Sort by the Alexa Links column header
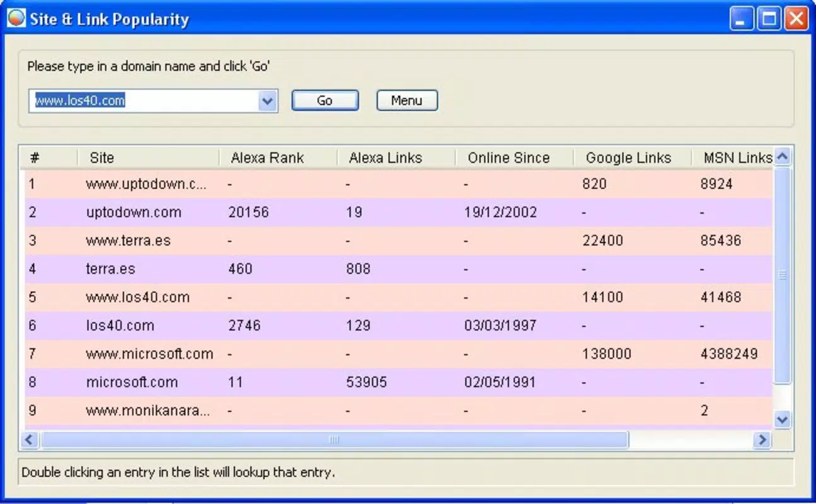Screen dimensions: 816x504 pyautogui.click(x=396, y=157)
